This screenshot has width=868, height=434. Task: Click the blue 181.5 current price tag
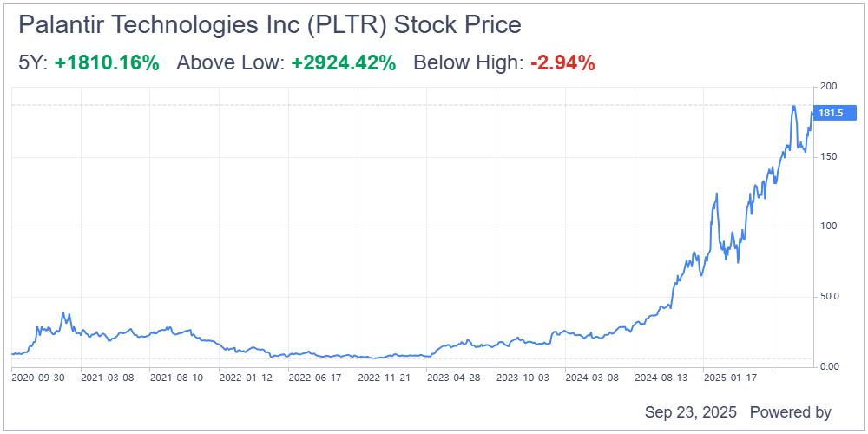click(833, 113)
